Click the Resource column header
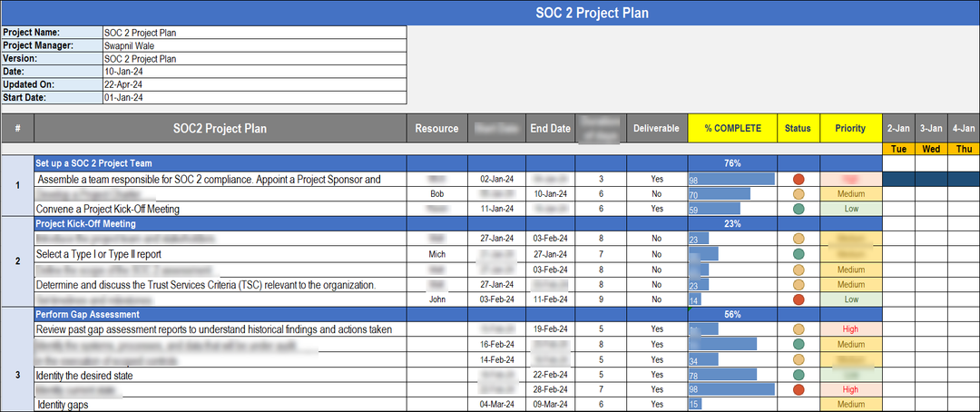This screenshot has width=980, height=412. [x=436, y=128]
